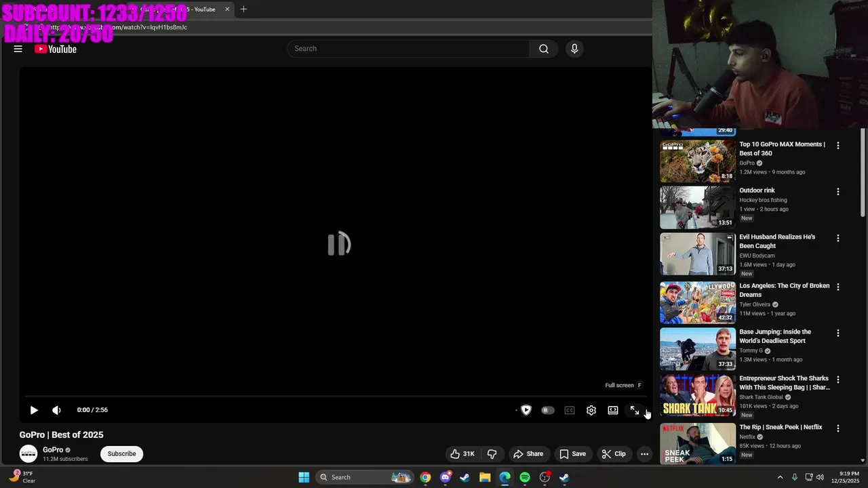
Task: Switch to Microsoft Edge in the taskbar
Action: 505,477
